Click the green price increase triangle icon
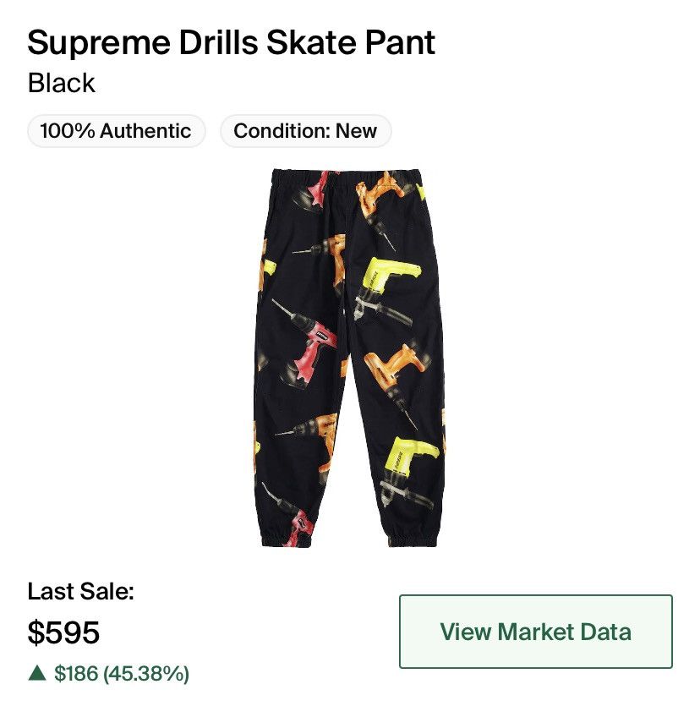The width and height of the screenshot is (700, 728). (x=37, y=673)
